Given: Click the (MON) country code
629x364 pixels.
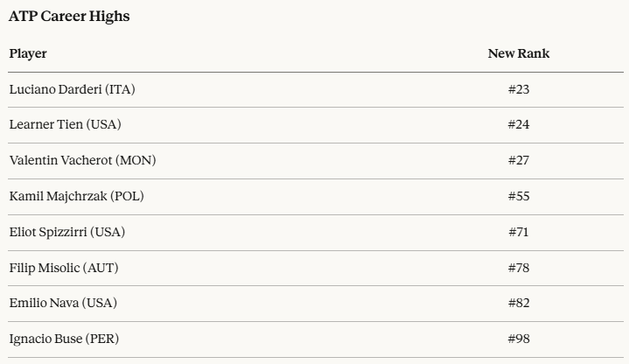Looking at the screenshot, I should coord(136,161).
